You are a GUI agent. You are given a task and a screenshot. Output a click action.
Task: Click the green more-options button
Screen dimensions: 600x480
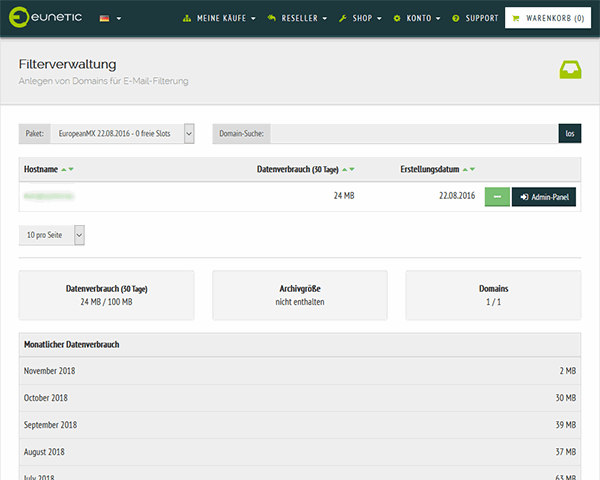point(497,197)
